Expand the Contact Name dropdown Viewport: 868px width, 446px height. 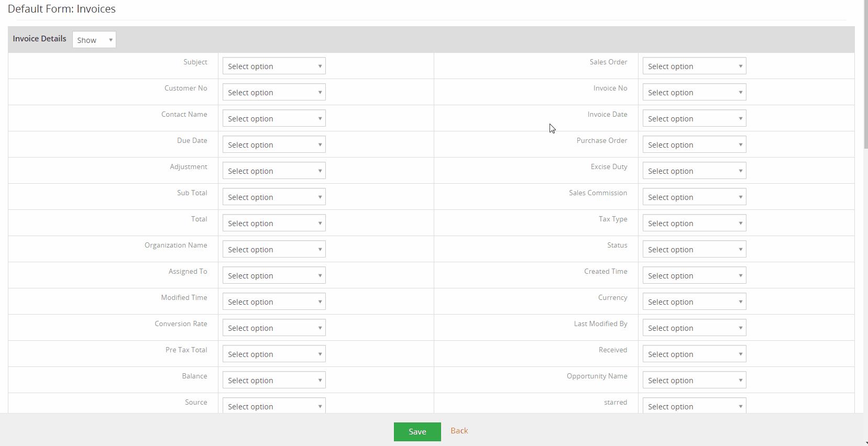click(x=274, y=118)
